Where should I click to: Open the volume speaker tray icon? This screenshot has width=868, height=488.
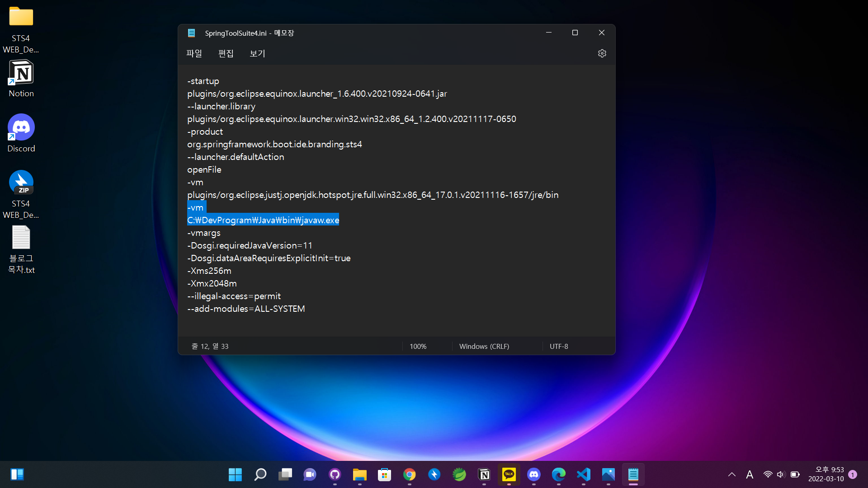pos(781,474)
